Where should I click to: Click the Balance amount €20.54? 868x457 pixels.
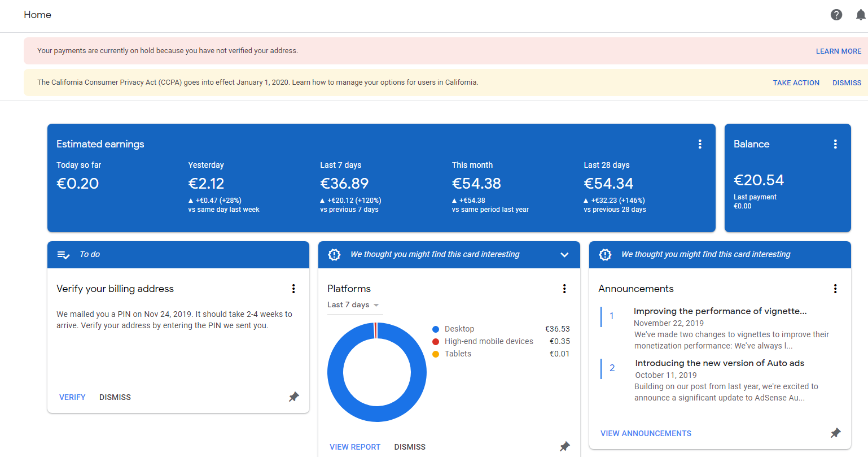coord(759,180)
